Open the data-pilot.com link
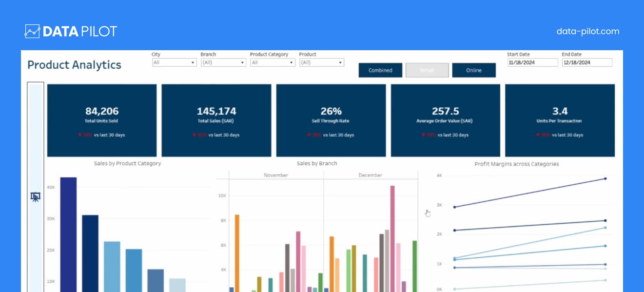The height and width of the screenshot is (292, 644). tap(588, 31)
